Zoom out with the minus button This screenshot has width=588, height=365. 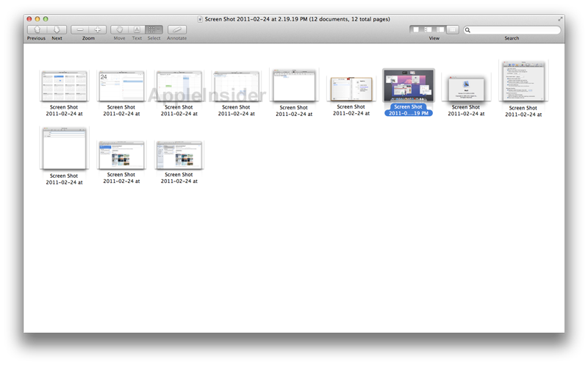[79, 29]
